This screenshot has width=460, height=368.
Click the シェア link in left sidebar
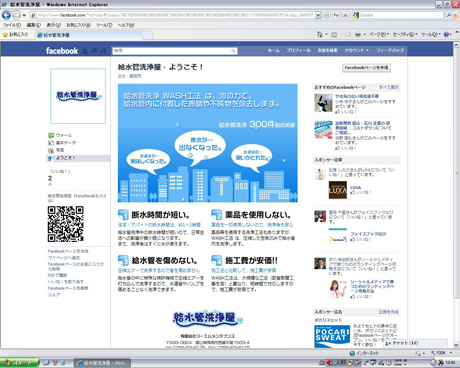54,295
